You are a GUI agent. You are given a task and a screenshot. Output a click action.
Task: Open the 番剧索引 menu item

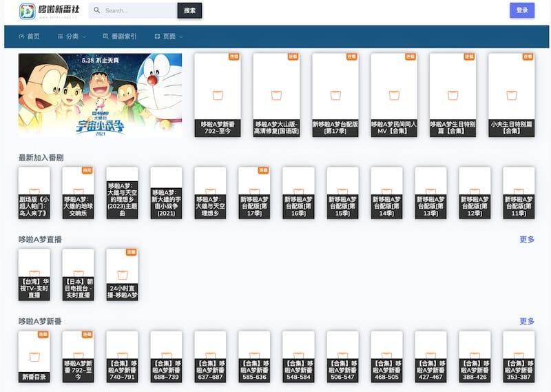point(120,37)
